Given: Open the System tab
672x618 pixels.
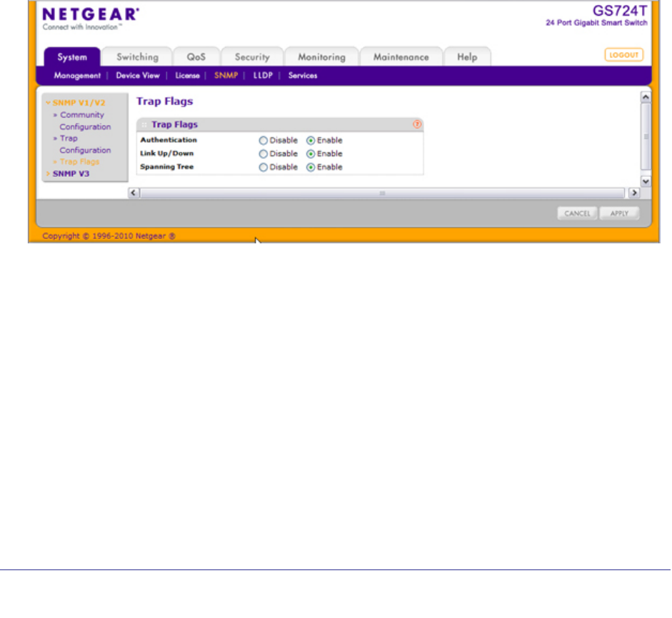Looking at the screenshot, I should pyautogui.click(x=72, y=57).
